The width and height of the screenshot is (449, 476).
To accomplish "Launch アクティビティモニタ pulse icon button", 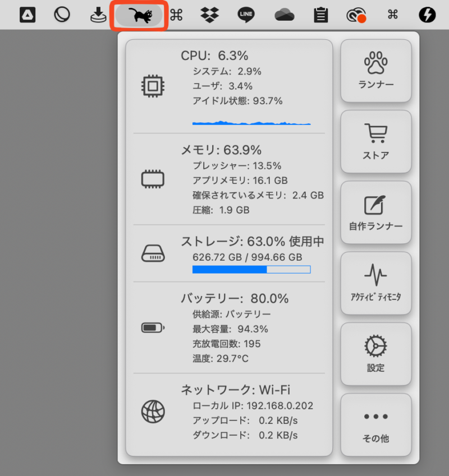I will [375, 283].
